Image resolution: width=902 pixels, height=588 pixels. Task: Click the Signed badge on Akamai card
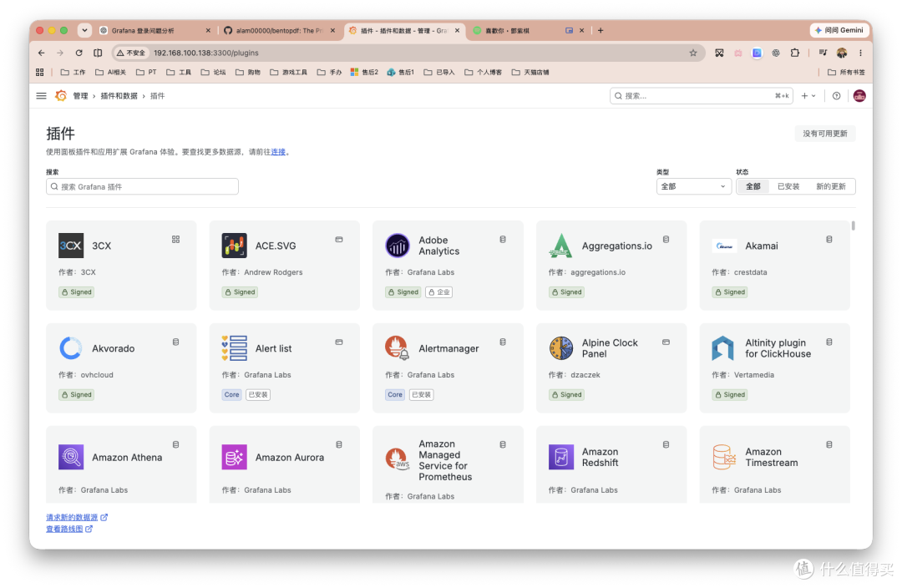click(x=730, y=292)
